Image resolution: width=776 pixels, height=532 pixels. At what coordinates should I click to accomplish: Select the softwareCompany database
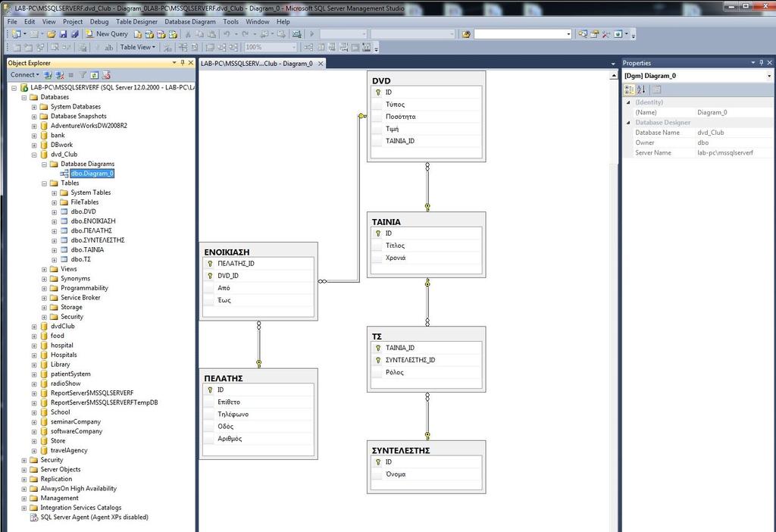point(77,431)
